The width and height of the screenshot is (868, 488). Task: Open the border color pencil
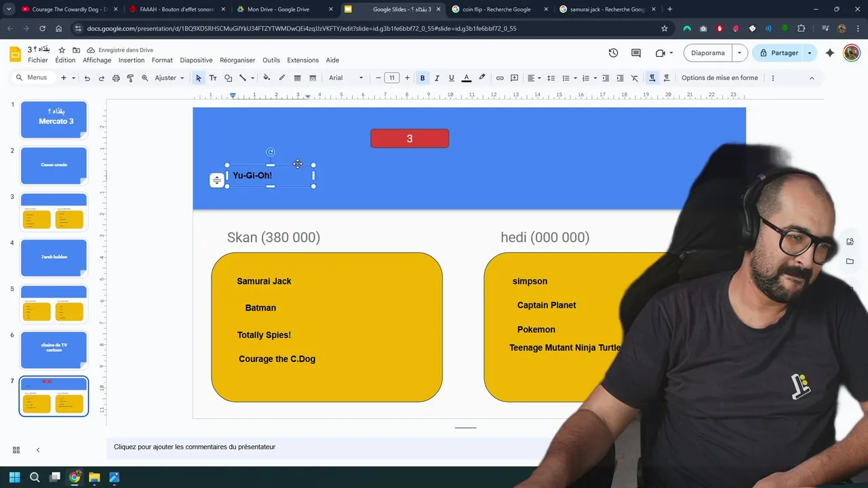(x=282, y=78)
